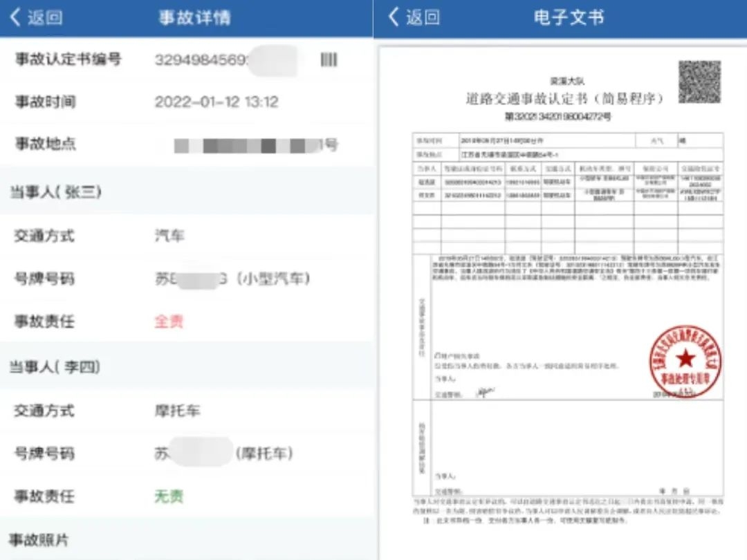Tap the 电子文书 page title
Viewport: 747px width, 560px height.
point(569,18)
